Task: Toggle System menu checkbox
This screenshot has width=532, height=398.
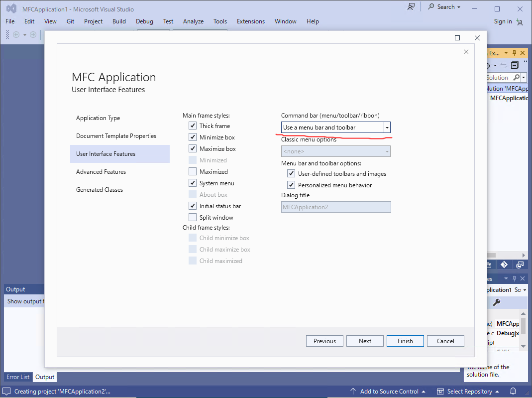Action: pos(193,183)
